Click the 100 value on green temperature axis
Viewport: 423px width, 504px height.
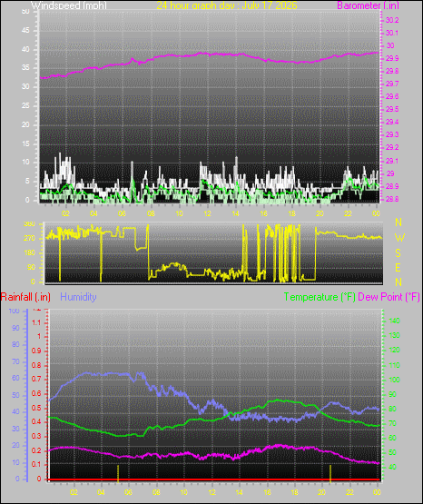tap(395, 380)
